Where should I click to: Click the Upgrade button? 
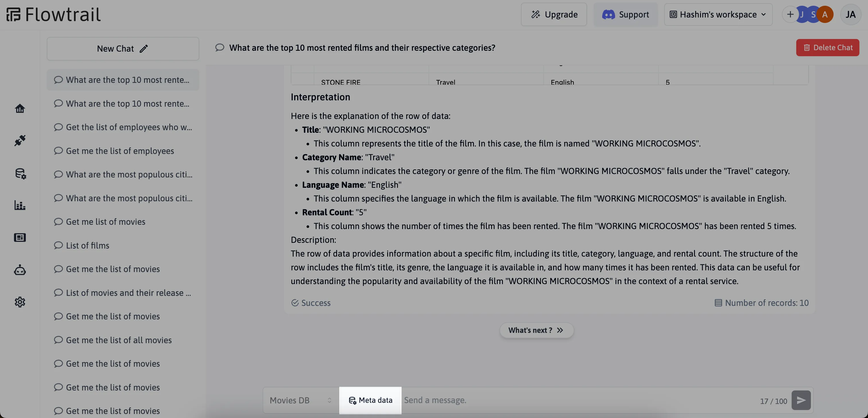[x=554, y=14]
